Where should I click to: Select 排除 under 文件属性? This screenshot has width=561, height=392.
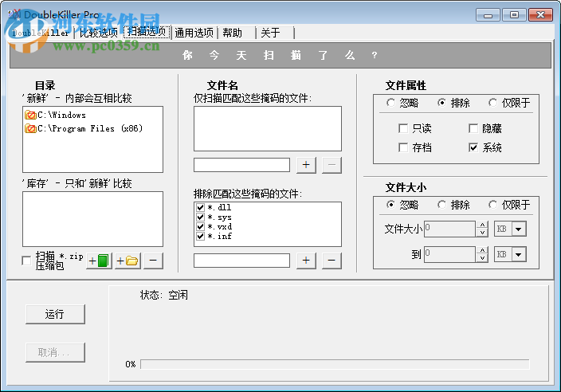tap(441, 103)
